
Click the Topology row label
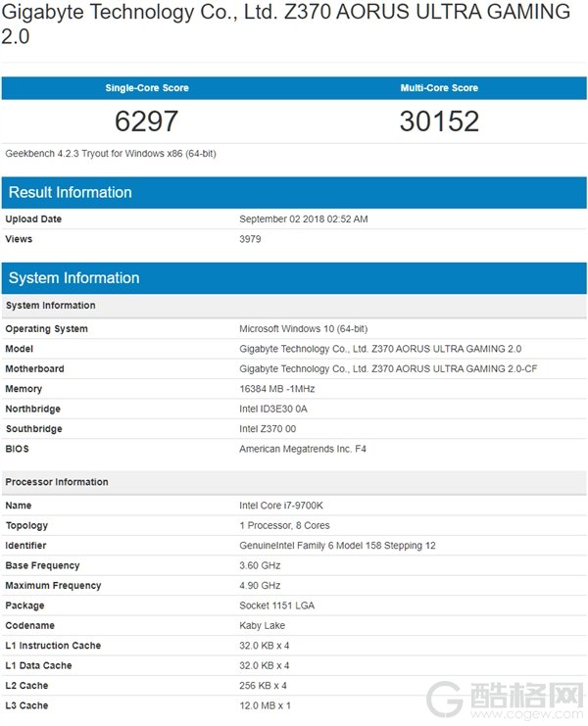click(26, 525)
